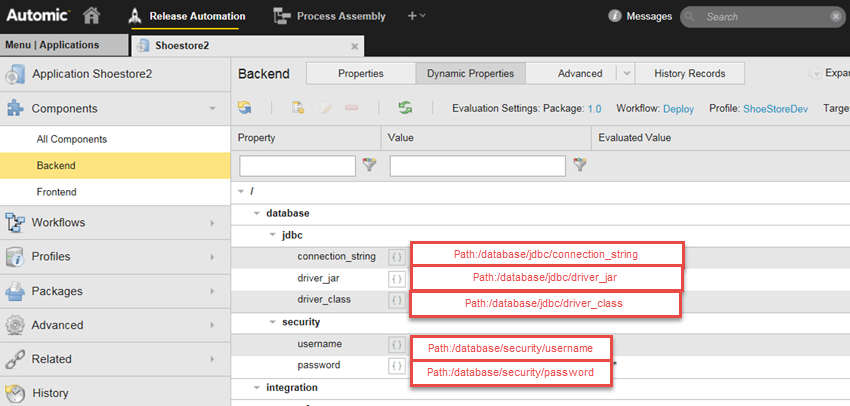Click the Value column filter funnel icon
The width and height of the screenshot is (850, 406).
click(x=578, y=165)
